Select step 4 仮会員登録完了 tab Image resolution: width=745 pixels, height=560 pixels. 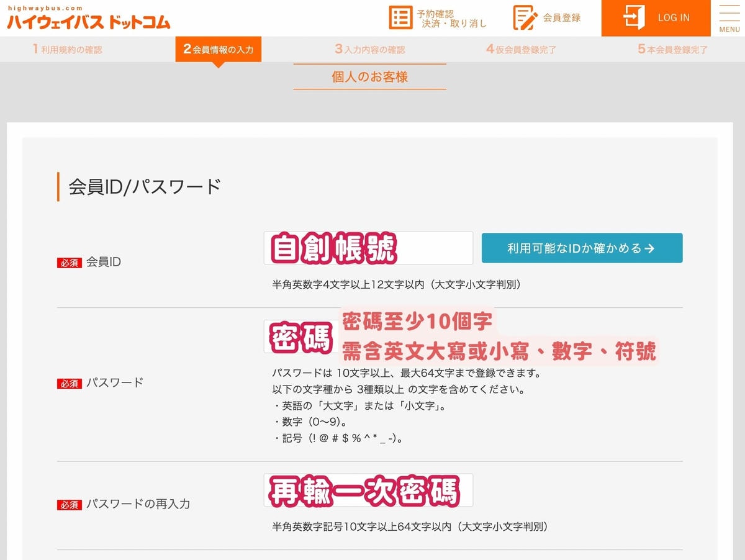[521, 50]
